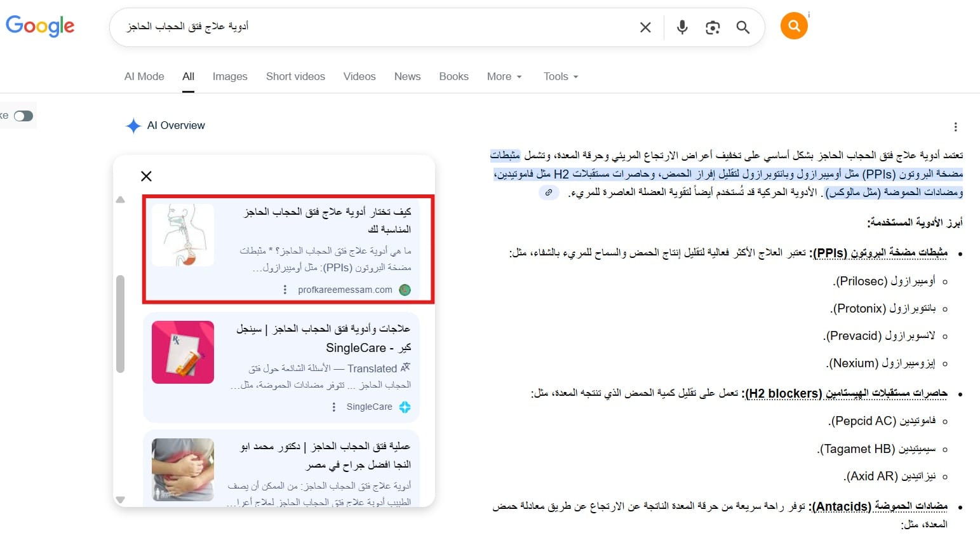Close the sources panel with X

click(146, 176)
